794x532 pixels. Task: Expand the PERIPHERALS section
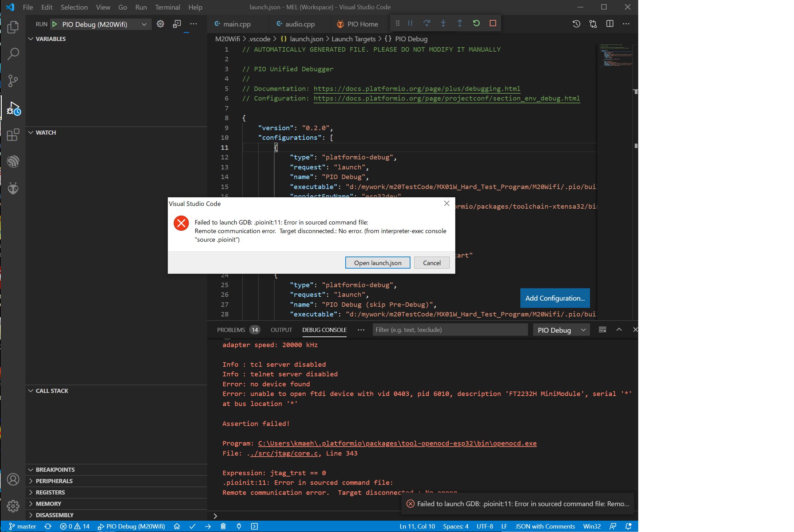click(54, 481)
